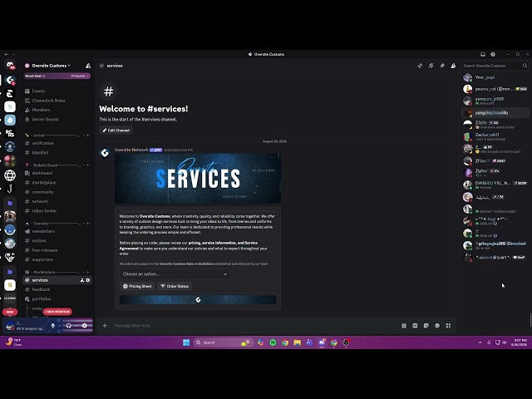532x399 pixels.
Task: Click the plus attach button in message bar
Action: click(105, 326)
